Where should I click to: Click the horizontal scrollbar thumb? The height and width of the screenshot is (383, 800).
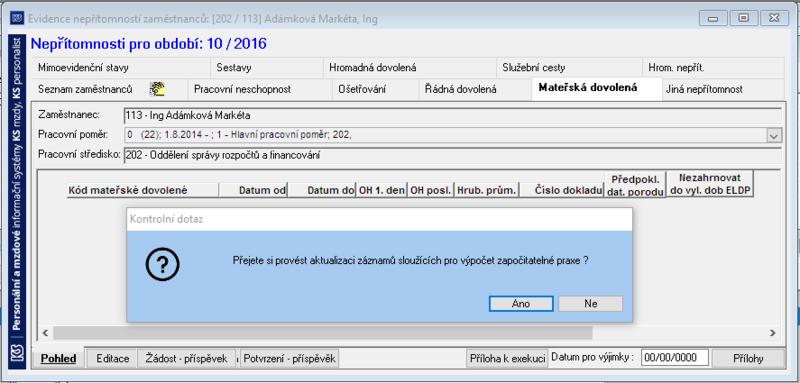click(x=322, y=333)
